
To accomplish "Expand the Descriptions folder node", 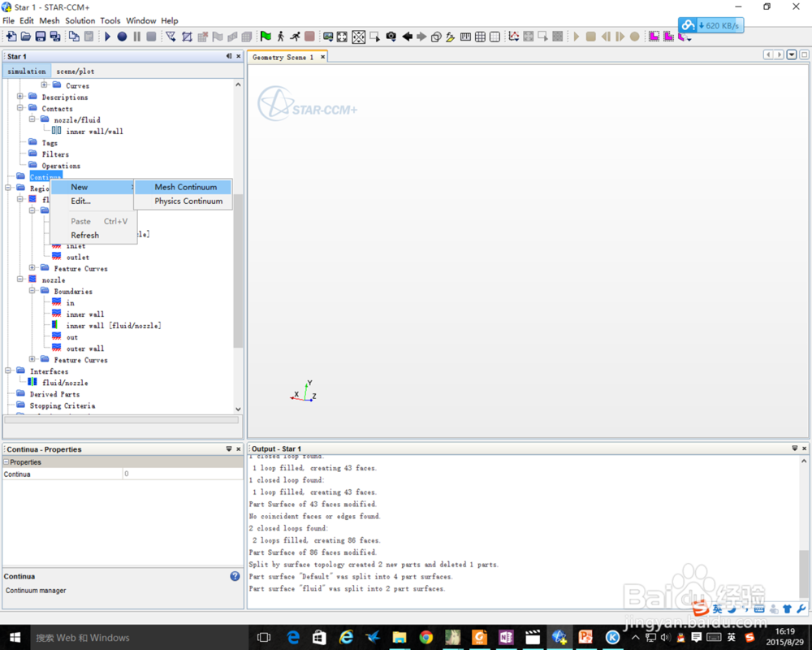I will 20,97.
